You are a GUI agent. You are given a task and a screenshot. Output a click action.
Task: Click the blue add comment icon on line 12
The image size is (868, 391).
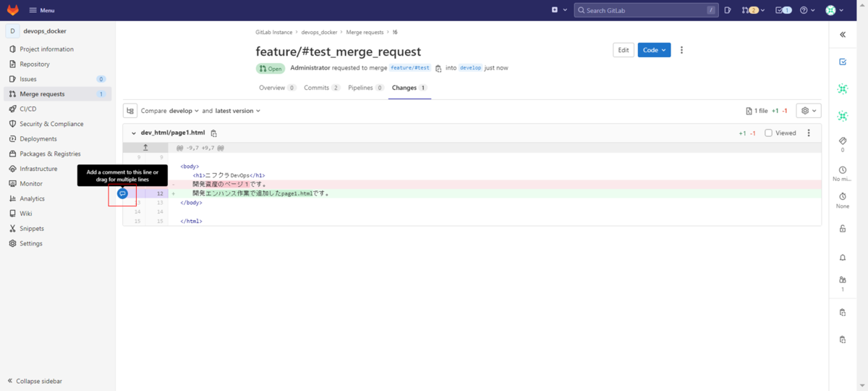click(122, 193)
